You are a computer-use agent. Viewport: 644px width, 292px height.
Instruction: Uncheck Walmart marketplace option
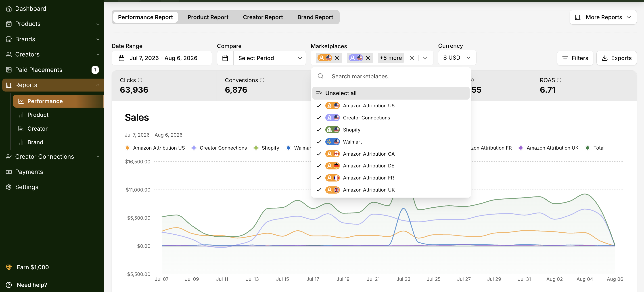click(391, 142)
